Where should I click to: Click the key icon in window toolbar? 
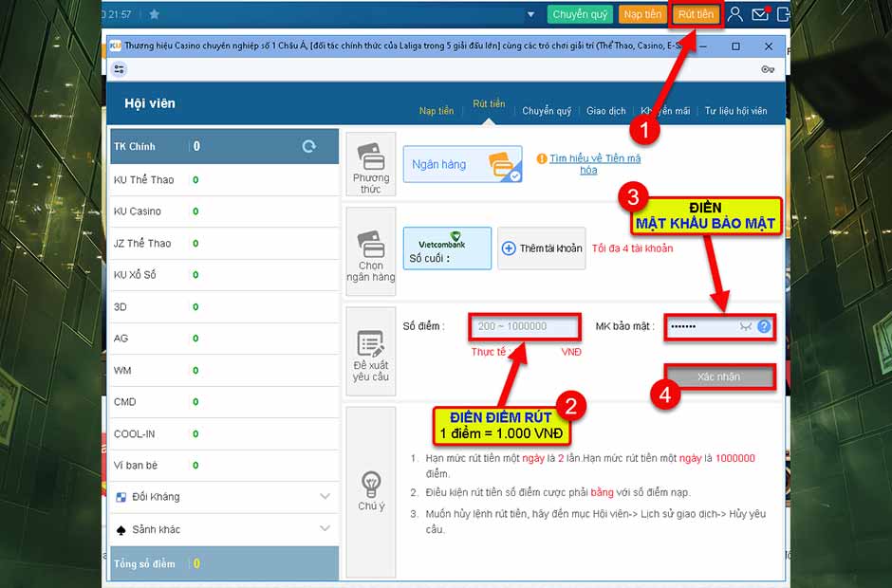click(768, 69)
